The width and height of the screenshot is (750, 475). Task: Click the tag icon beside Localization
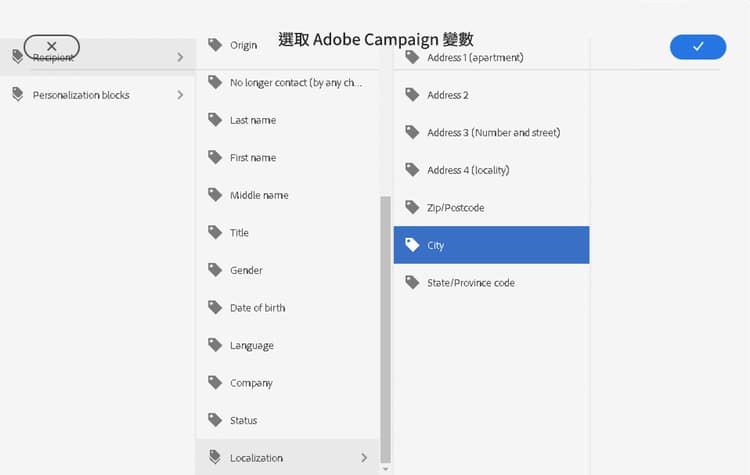coord(215,458)
